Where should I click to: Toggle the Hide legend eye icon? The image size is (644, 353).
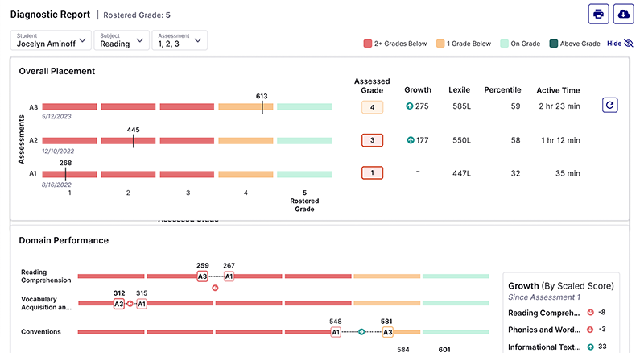[629, 44]
